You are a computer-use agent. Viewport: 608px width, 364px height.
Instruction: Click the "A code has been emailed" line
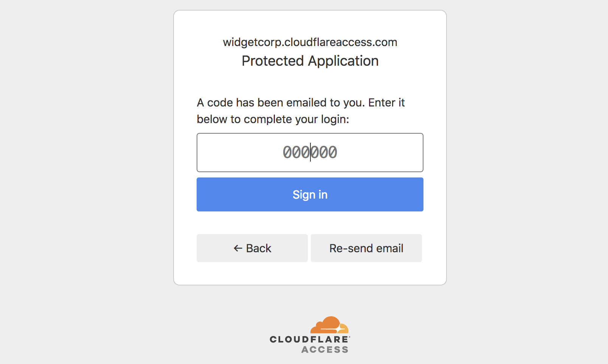point(301,103)
